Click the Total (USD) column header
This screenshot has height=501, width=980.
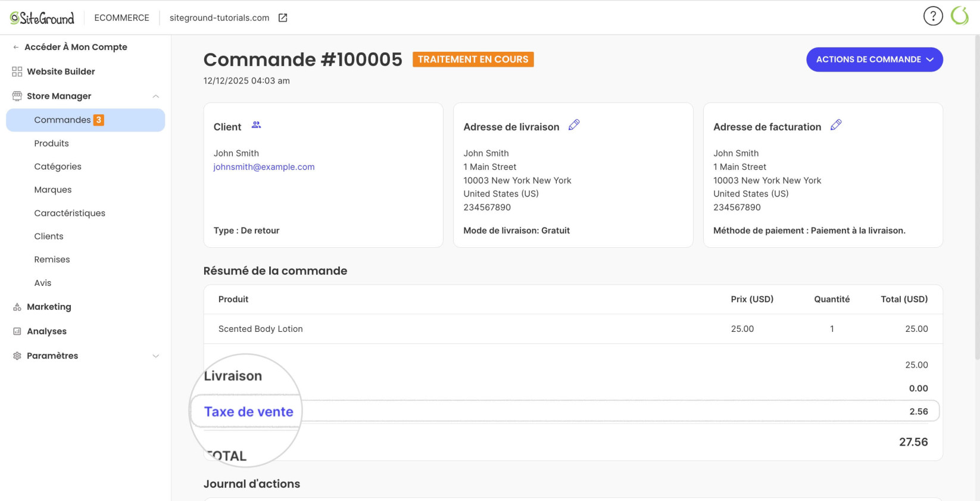click(x=904, y=299)
